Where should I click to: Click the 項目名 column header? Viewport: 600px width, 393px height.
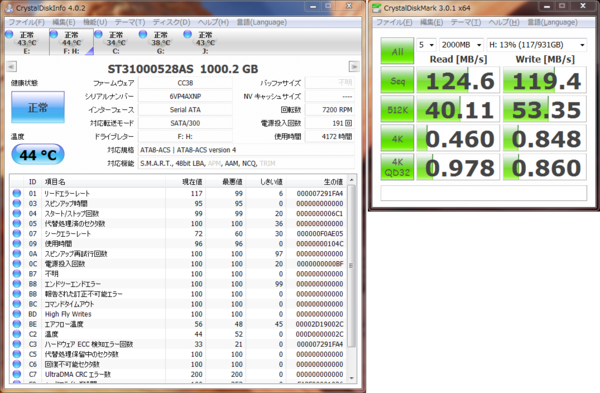click(x=55, y=181)
